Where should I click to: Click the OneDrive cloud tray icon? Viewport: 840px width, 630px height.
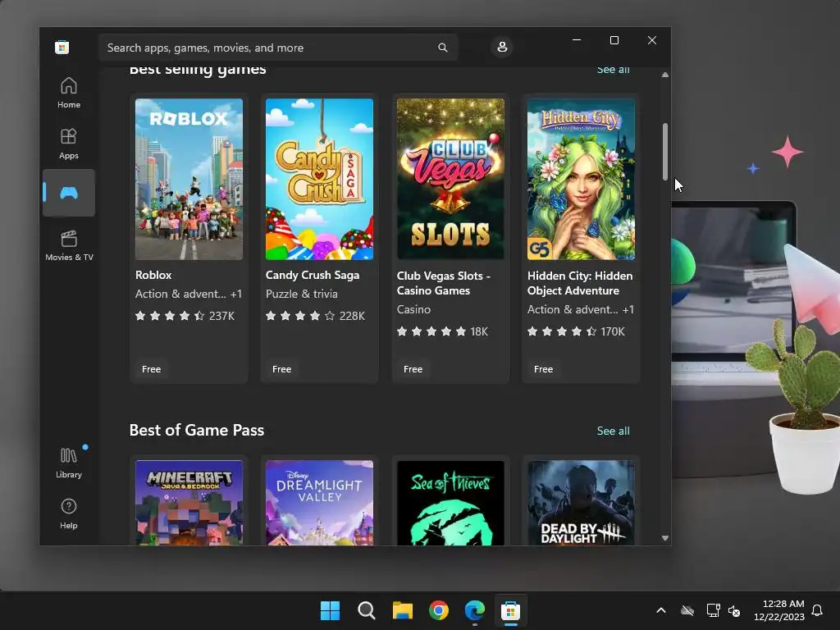coord(687,610)
